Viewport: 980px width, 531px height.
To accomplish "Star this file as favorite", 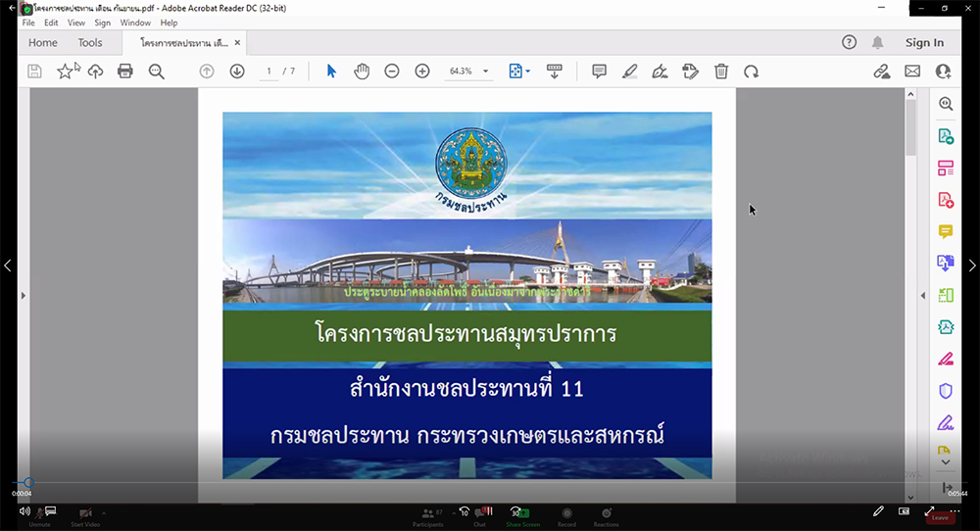I will 65,72.
